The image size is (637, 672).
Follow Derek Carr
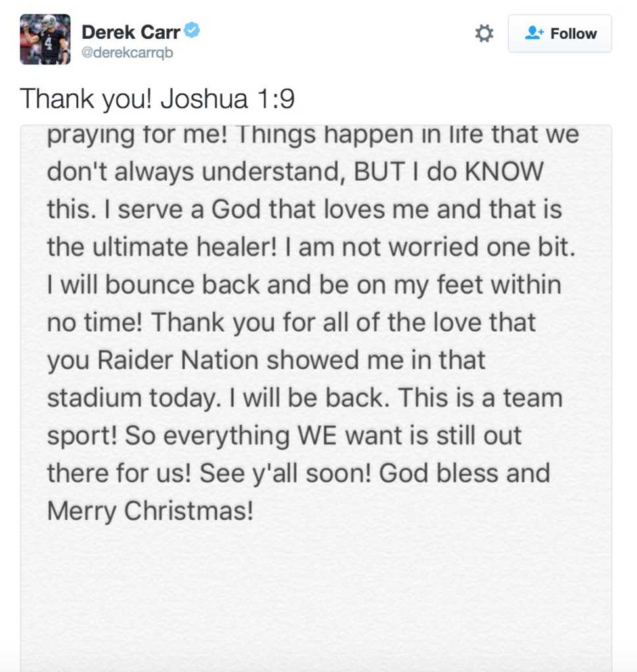point(560,33)
